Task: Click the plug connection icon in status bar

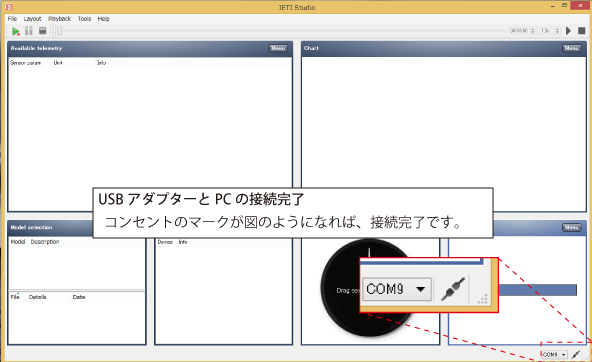Action: point(575,354)
